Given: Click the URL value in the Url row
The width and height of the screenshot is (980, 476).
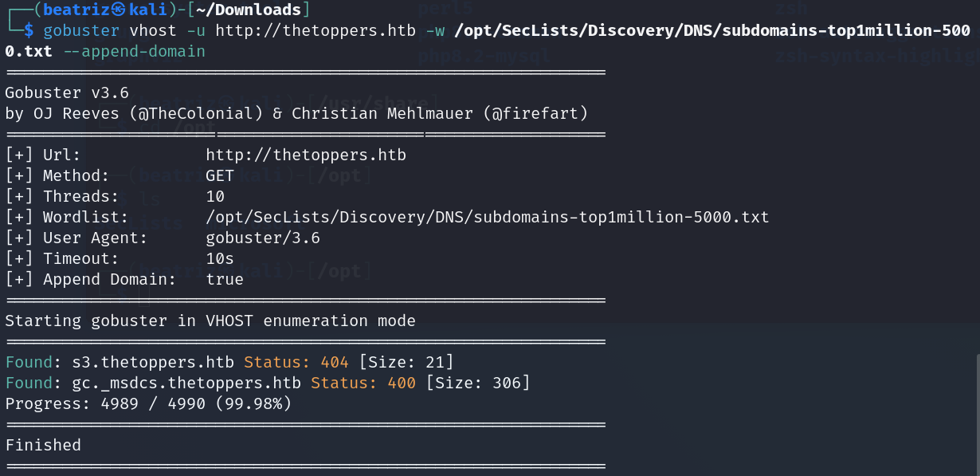Looking at the screenshot, I should point(305,155).
